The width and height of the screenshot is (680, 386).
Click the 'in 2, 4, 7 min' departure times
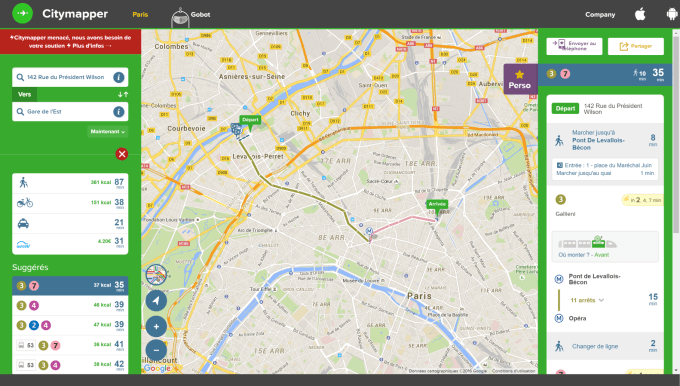[642, 200]
